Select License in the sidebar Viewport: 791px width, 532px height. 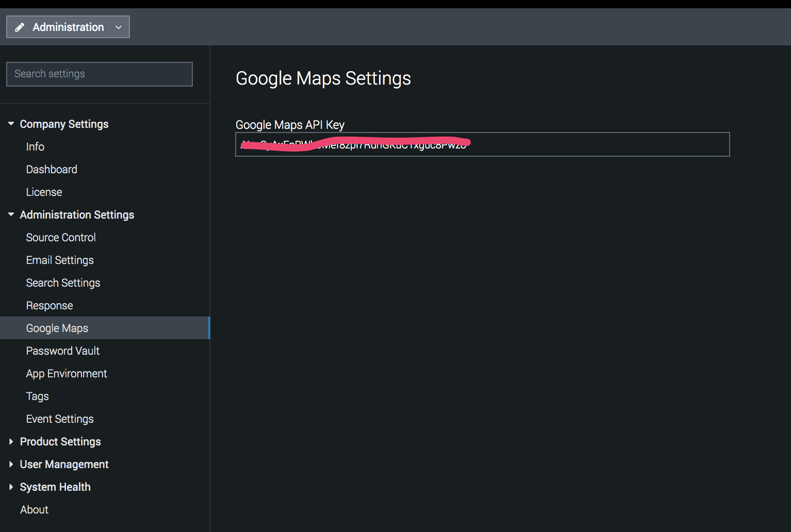tap(44, 192)
